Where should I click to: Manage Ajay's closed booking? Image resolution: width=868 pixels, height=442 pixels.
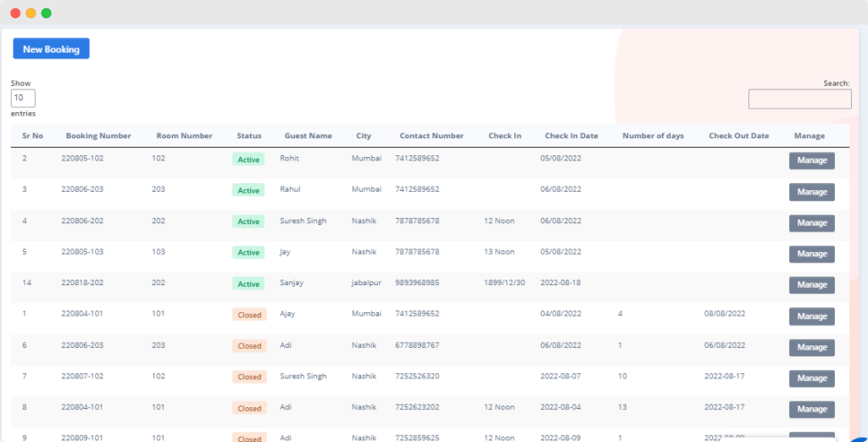812,316
